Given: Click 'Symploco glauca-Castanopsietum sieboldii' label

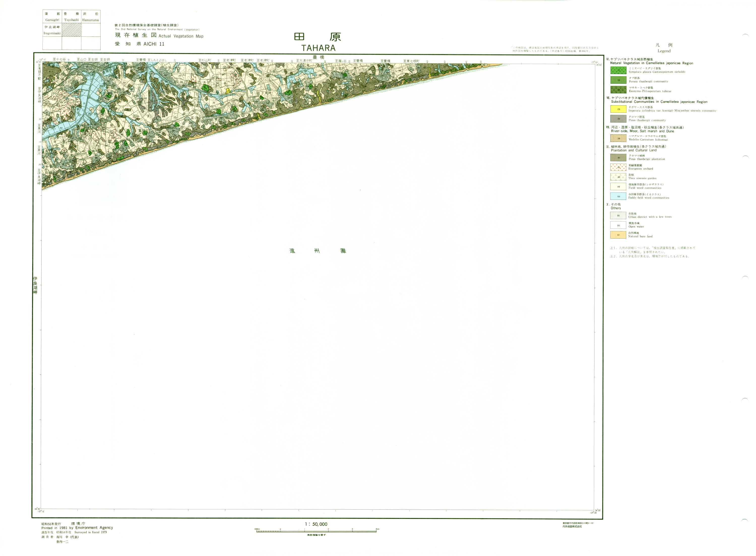Looking at the screenshot, I should point(657,72).
